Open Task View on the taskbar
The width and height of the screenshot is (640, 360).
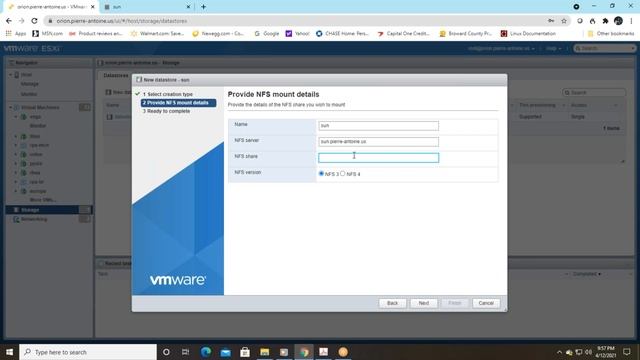click(185, 352)
